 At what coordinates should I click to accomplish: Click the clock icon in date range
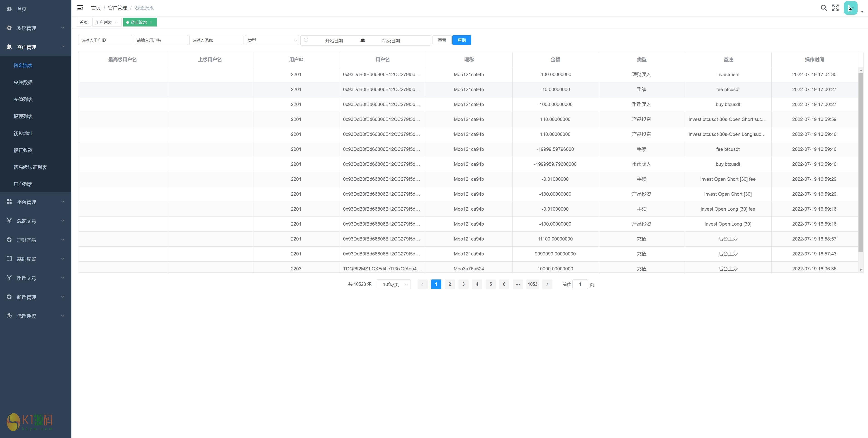coord(306,40)
